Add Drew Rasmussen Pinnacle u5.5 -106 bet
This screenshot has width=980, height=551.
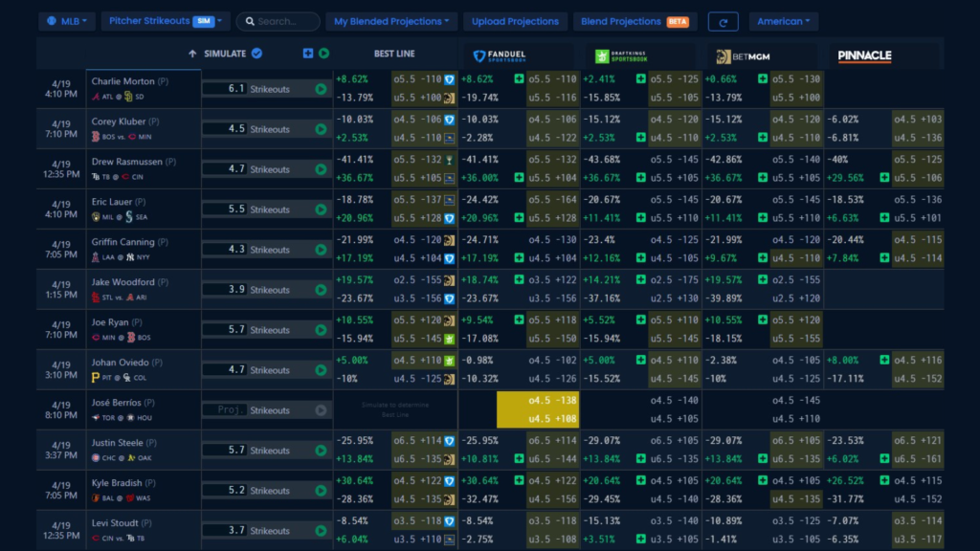(884, 177)
